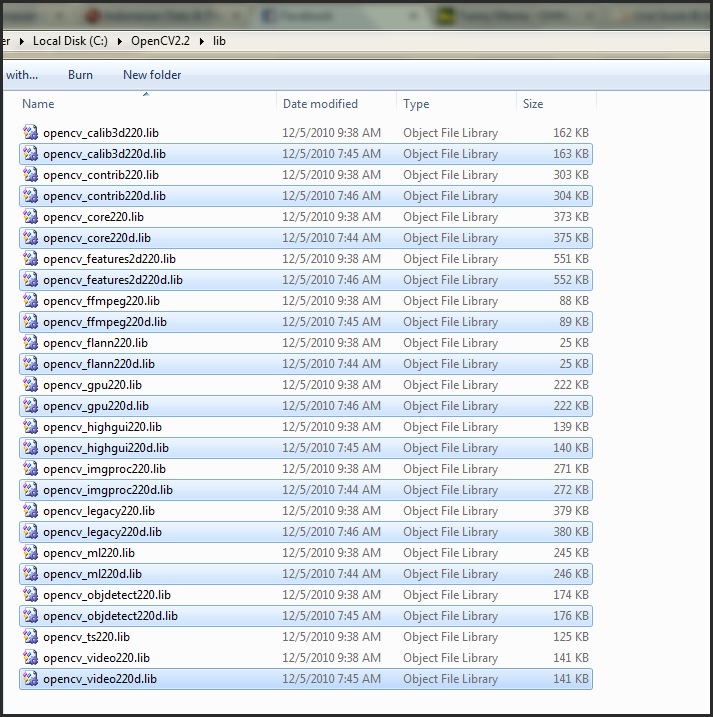
Task: Click the opencv_contrib220.lib file icon
Action: point(31,175)
